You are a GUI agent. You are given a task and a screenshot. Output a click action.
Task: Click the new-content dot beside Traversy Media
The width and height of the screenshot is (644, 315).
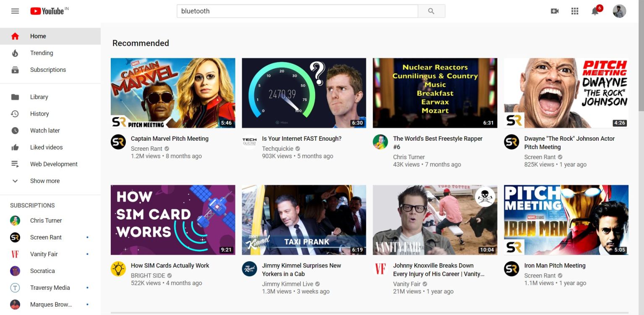(x=87, y=288)
